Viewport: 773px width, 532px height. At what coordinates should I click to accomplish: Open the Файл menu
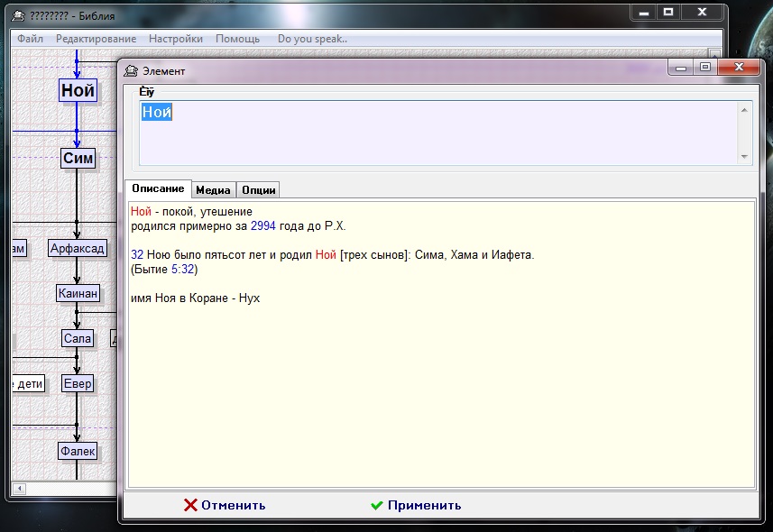[x=30, y=39]
